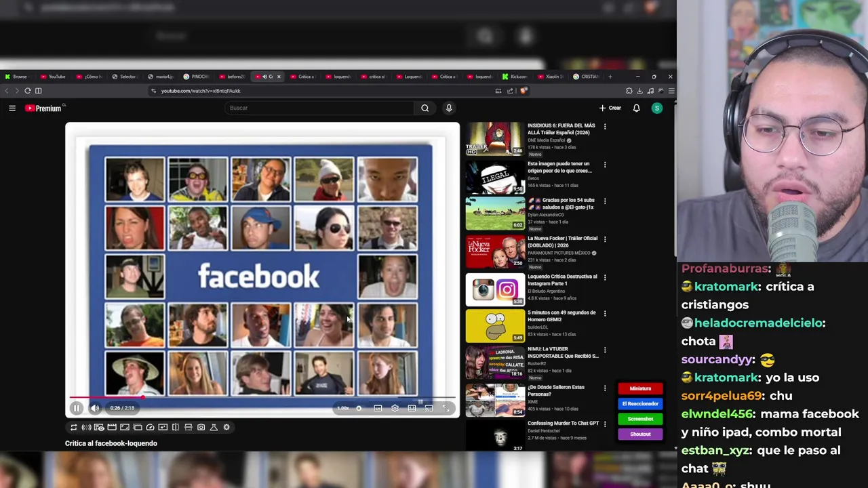Close the currently playing active tab

(x=279, y=77)
